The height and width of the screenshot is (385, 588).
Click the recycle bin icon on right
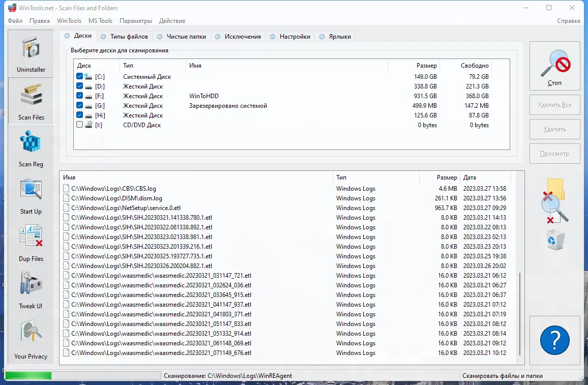click(x=555, y=240)
